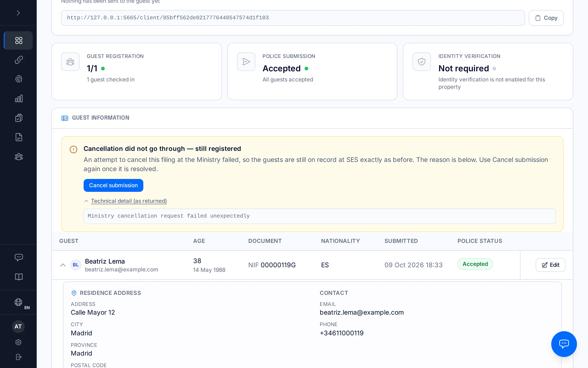Click 'Ministry cancellation request failed unexpectedly' text

click(x=169, y=216)
